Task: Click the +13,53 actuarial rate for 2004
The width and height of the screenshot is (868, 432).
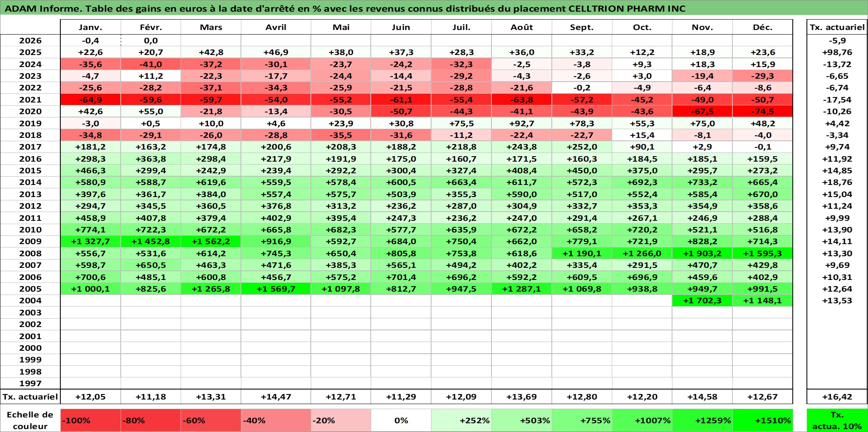Action: point(837,300)
